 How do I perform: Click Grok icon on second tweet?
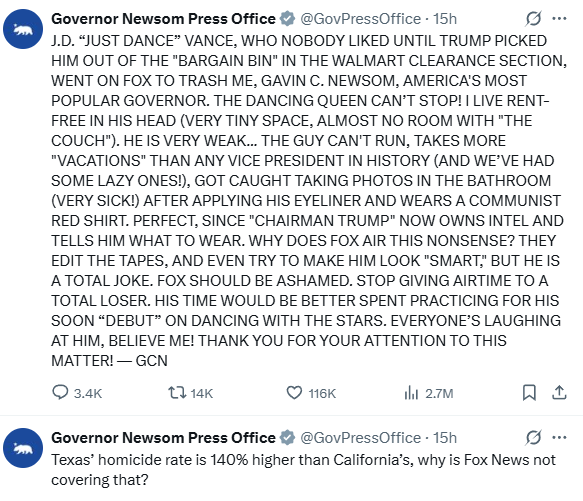click(533, 437)
